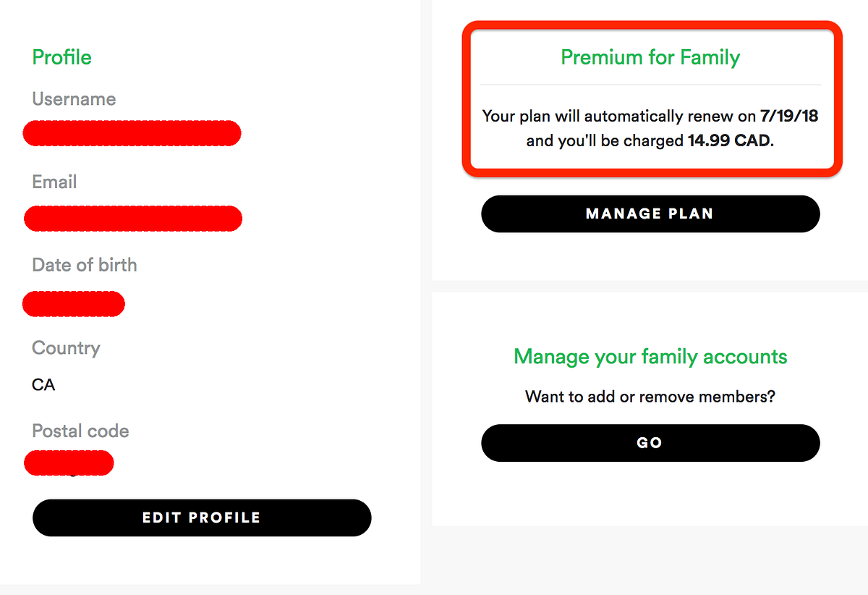Click the redacted Postal code field
Viewport: 868px width, 595px height.
[69, 463]
